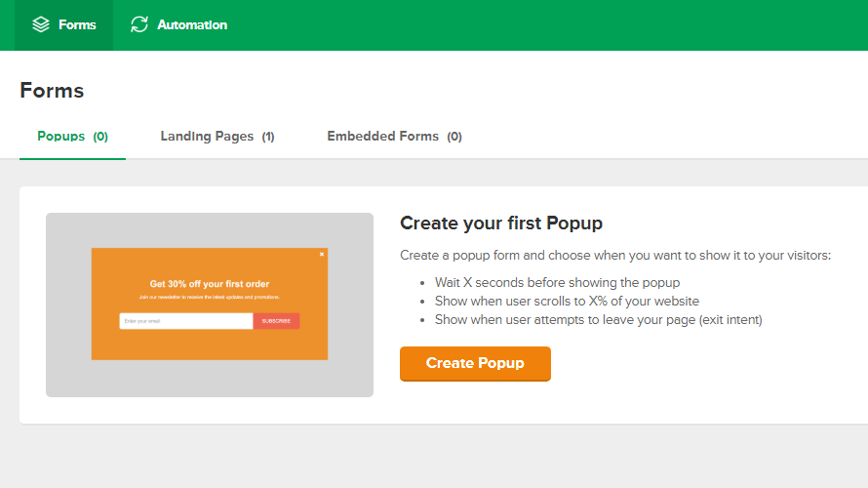Image resolution: width=868 pixels, height=488 pixels.
Task: Click the Forms stacked-layers icon
Action: click(x=40, y=24)
